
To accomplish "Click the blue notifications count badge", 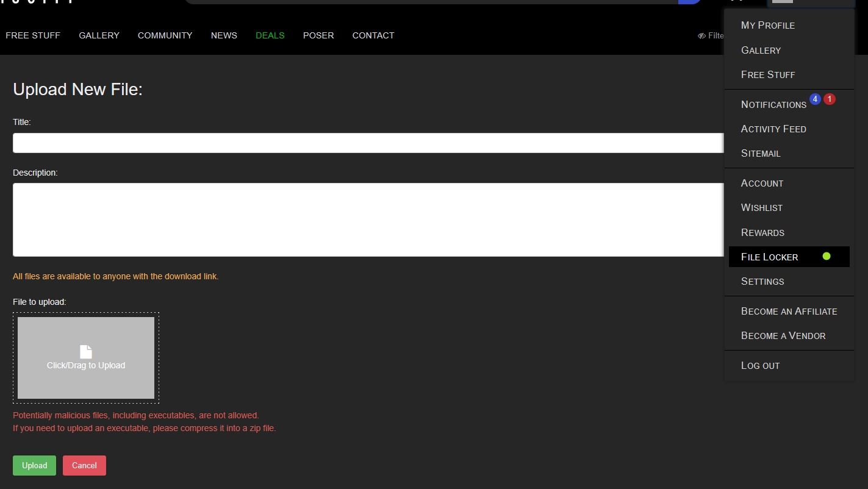I will [x=815, y=99].
